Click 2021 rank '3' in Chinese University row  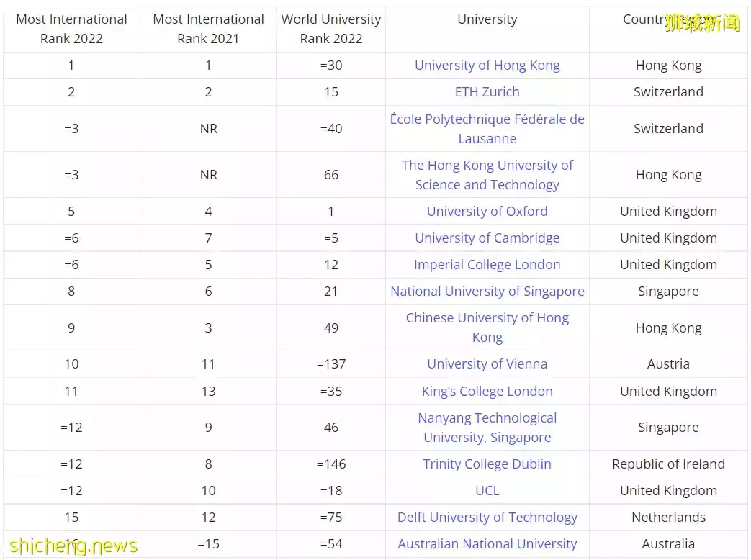coord(208,328)
